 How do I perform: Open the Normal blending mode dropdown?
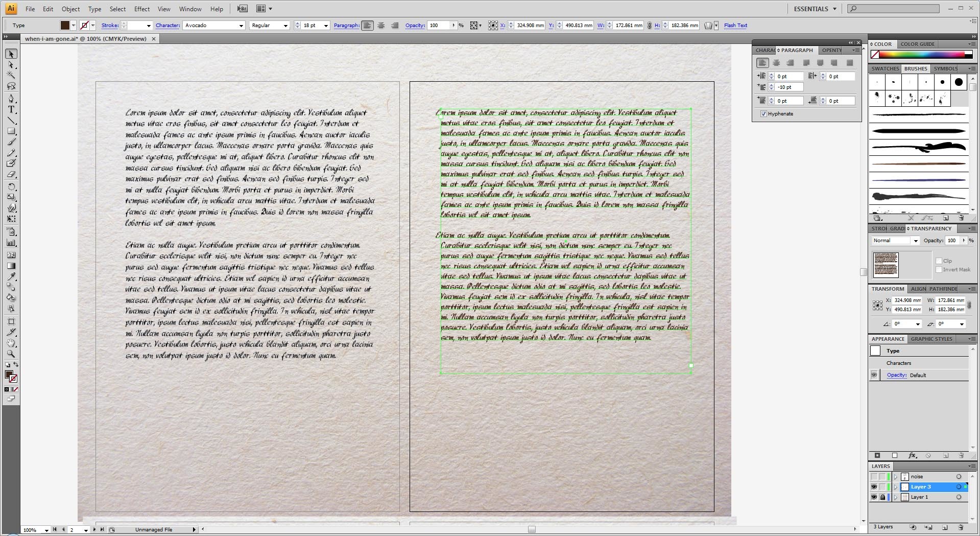(x=895, y=240)
